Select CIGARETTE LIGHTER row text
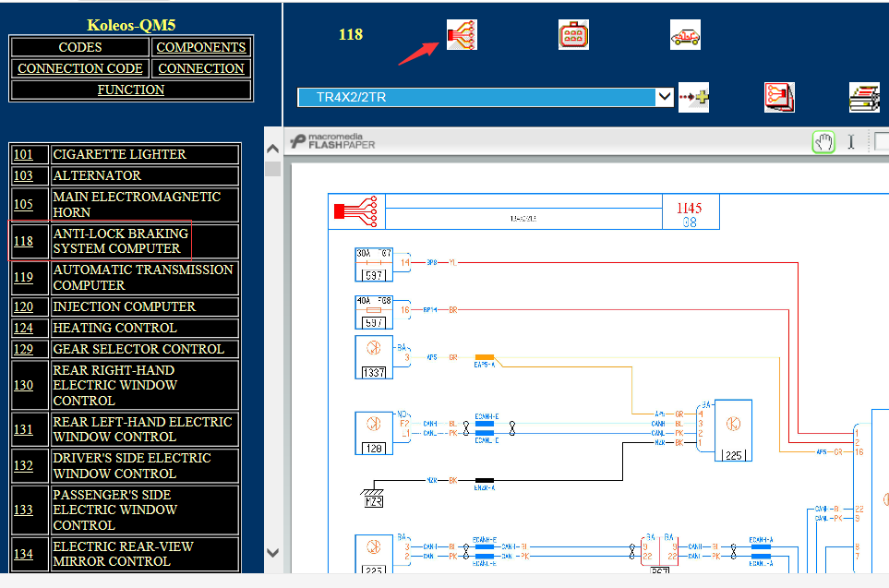 click(x=119, y=154)
